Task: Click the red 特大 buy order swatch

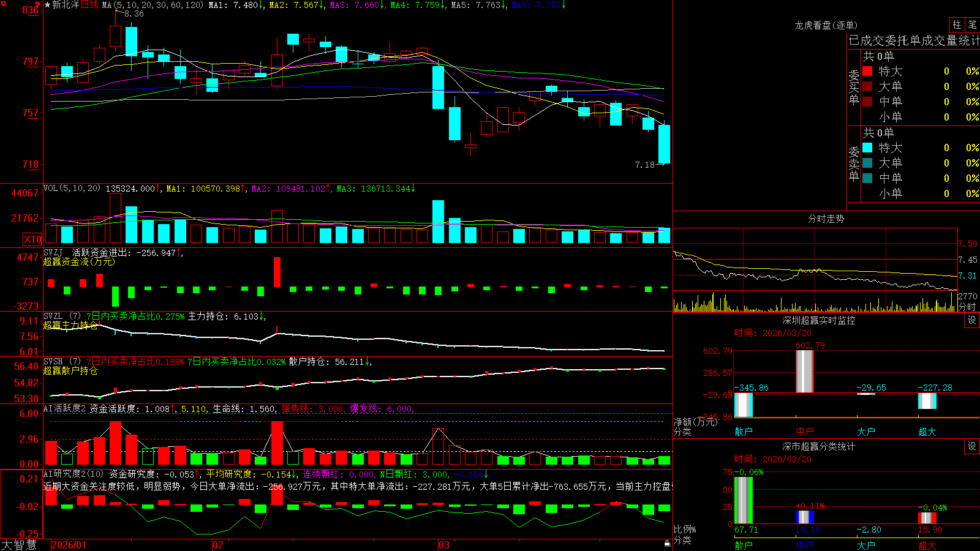Action: point(867,71)
